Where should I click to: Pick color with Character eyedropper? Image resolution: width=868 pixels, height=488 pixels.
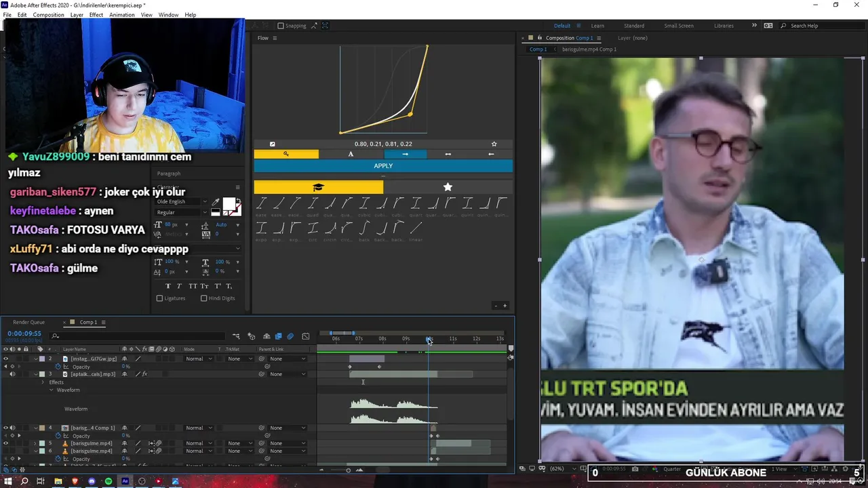pyautogui.click(x=216, y=203)
